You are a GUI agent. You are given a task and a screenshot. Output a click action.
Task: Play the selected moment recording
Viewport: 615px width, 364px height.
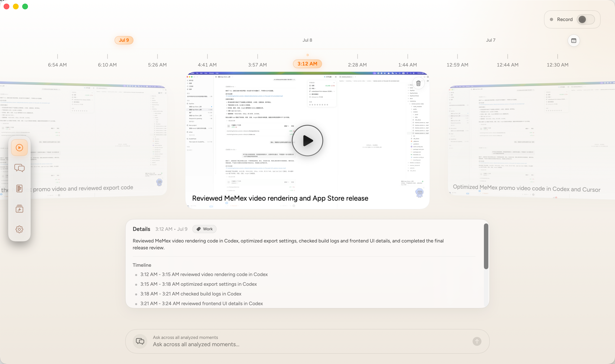[x=307, y=141]
